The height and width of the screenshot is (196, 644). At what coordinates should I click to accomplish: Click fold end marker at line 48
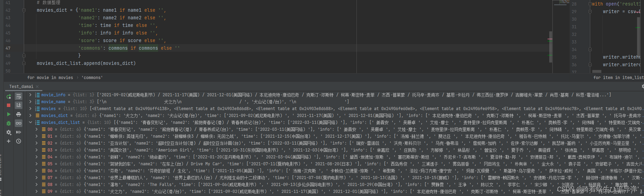[x=24, y=55]
